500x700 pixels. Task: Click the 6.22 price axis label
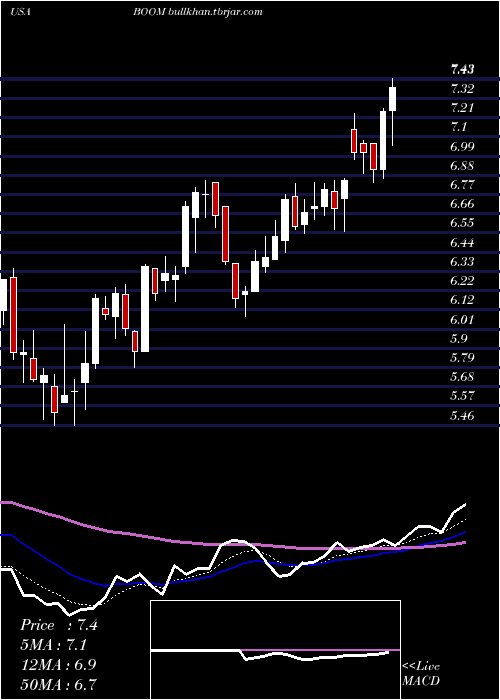point(462,280)
